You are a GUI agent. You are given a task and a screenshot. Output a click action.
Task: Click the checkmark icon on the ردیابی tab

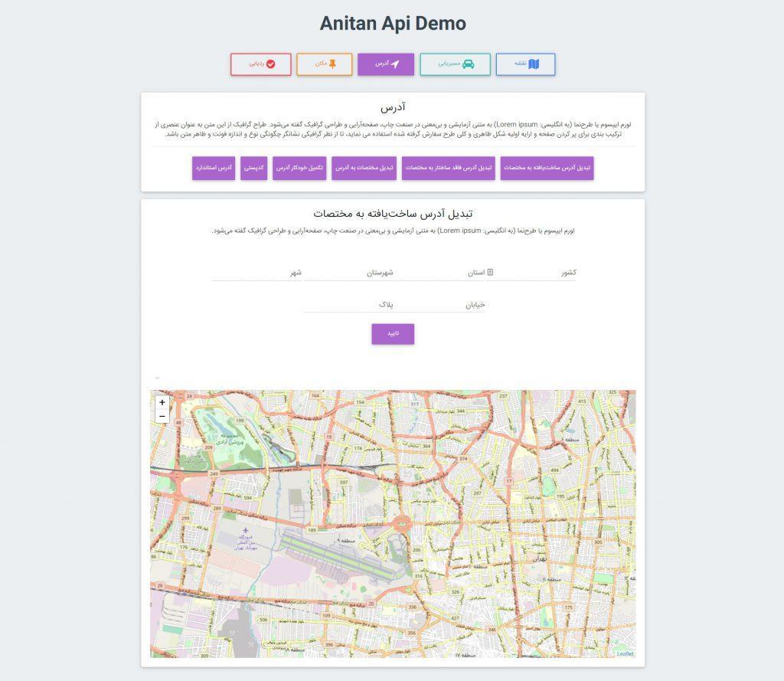pos(270,64)
